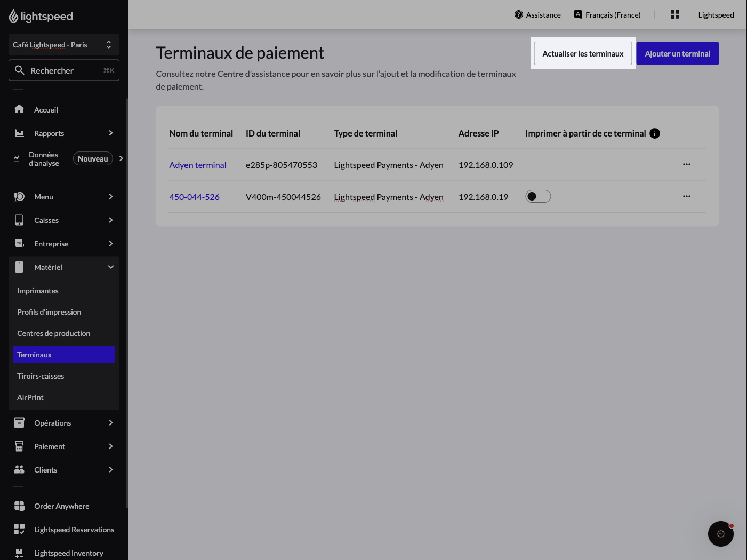Image resolution: width=747 pixels, height=560 pixels.
Task: Open the 450-044-526 terminal link
Action: 195,197
